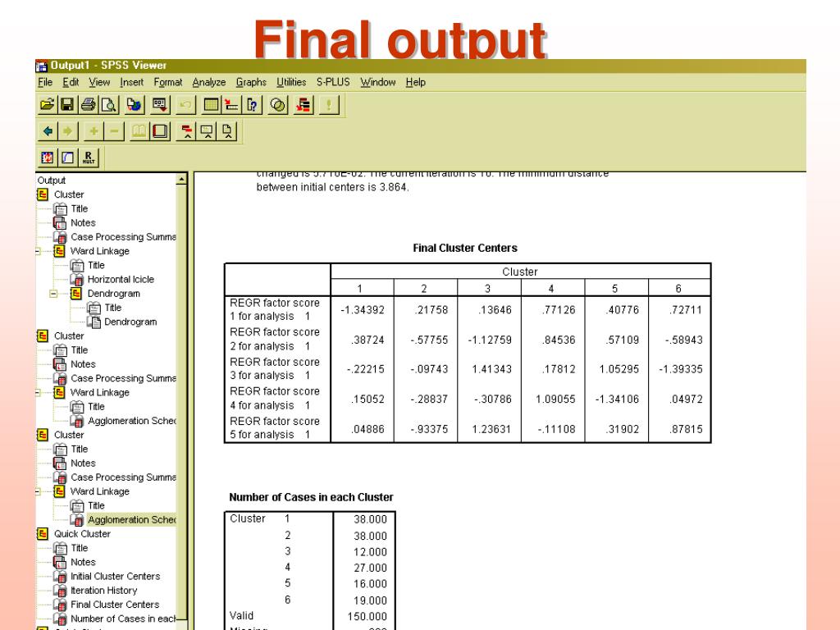The height and width of the screenshot is (630, 840).
Task: Open the Edit menu
Action: (x=71, y=82)
